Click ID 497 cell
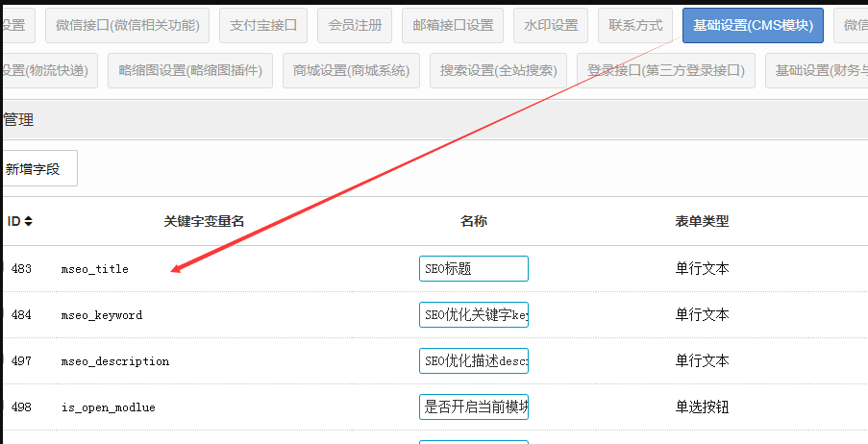Image resolution: width=868 pixels, height=444 pixels. point(21,361)
